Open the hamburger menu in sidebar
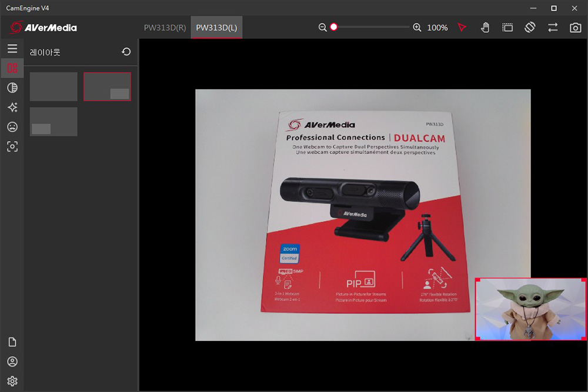Viewport: 588px width, 392px height. click(12, 49)
